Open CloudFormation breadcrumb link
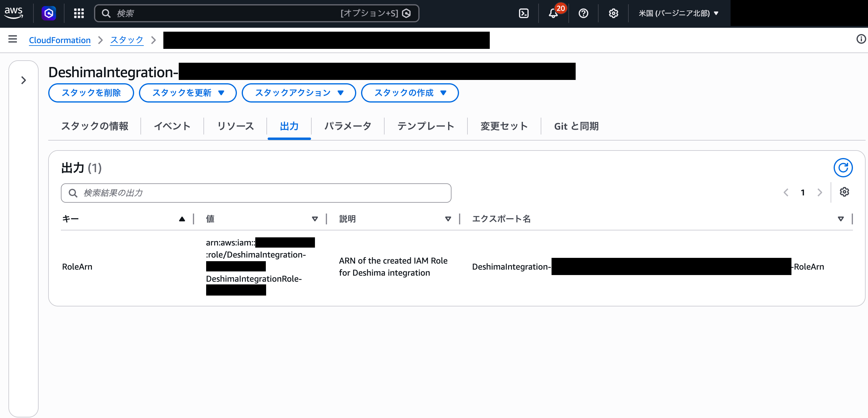 (x=60, y=40)
